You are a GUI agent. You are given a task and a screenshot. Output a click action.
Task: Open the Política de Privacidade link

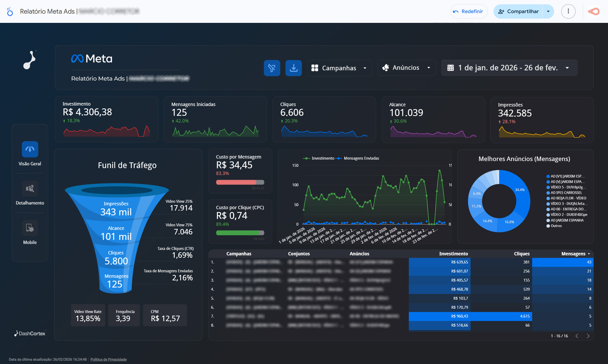point(109,359)
